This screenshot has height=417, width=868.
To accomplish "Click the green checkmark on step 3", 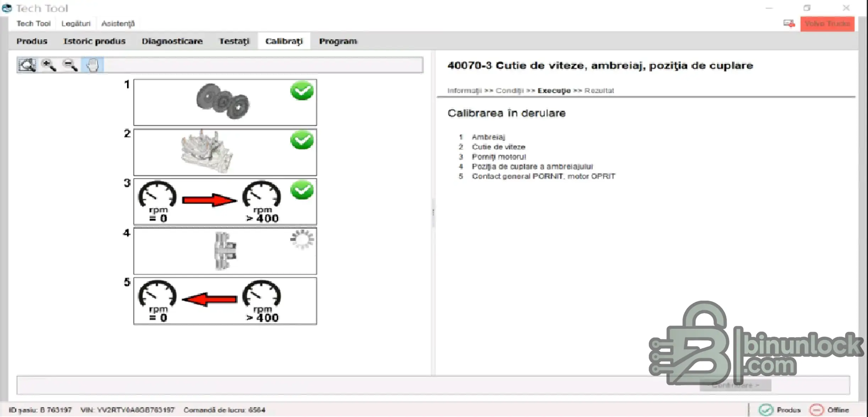I will (302, 190).
